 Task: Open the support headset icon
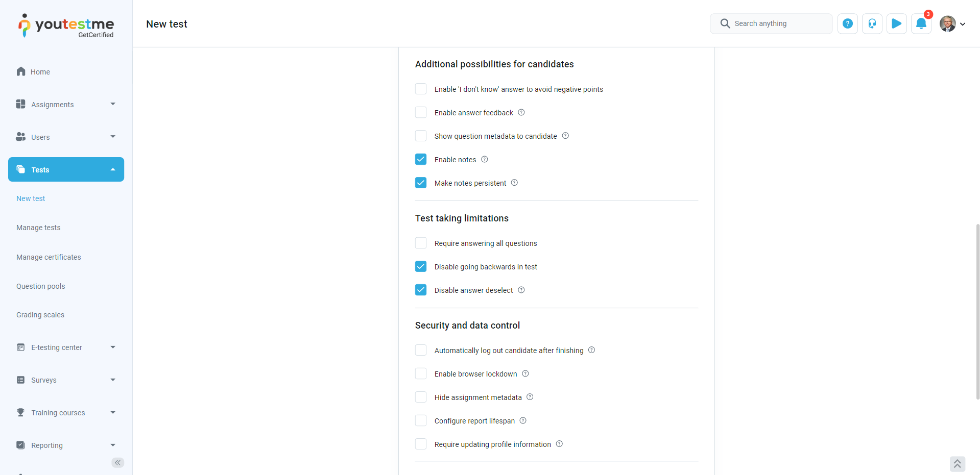tap(872, 23)
